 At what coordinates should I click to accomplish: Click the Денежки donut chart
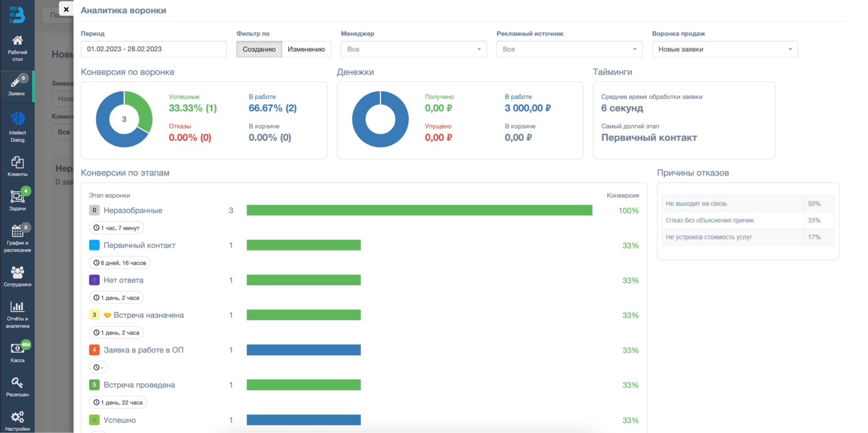(380, 119)
